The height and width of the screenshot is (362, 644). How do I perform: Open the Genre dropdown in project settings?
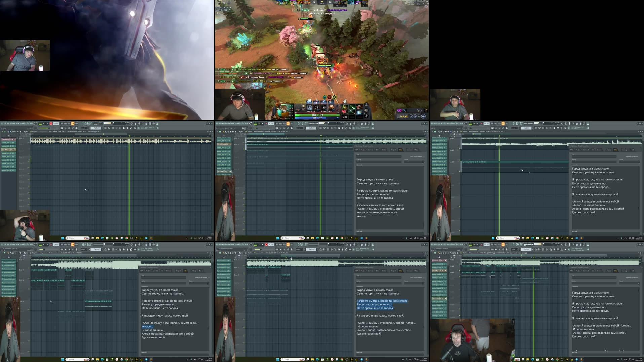pyautogui.click(x=414, y=163)
